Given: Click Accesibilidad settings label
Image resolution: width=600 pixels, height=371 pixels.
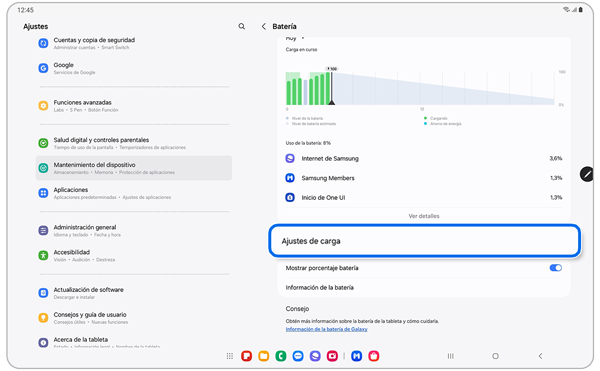Looking at the screenshot, I should (72, 252).
